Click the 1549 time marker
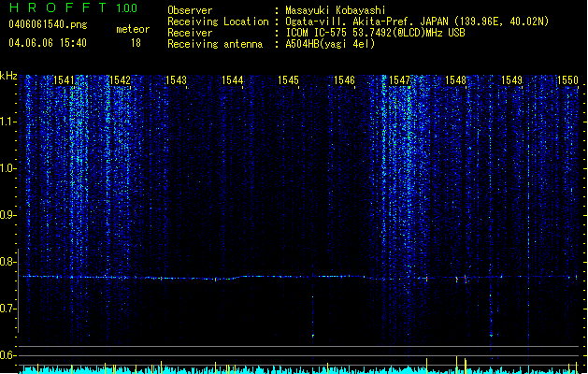This screenshot has width=588, height=374. 512,80
